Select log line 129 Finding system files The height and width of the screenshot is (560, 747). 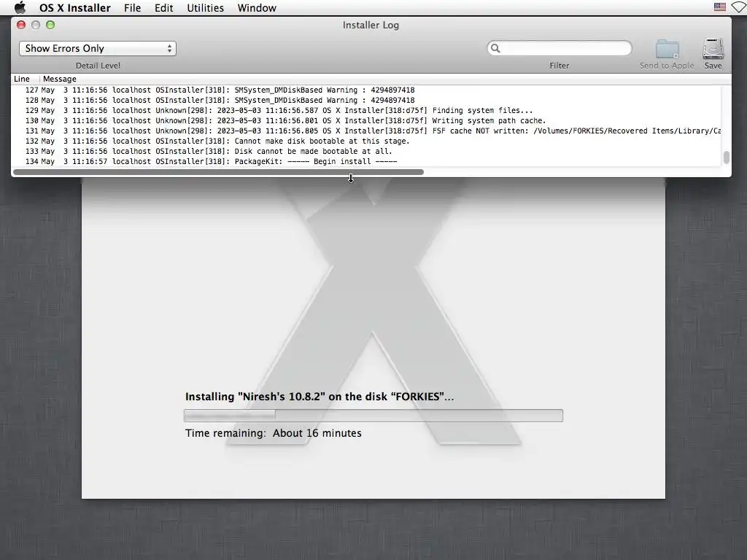click(x=366, y=111)
